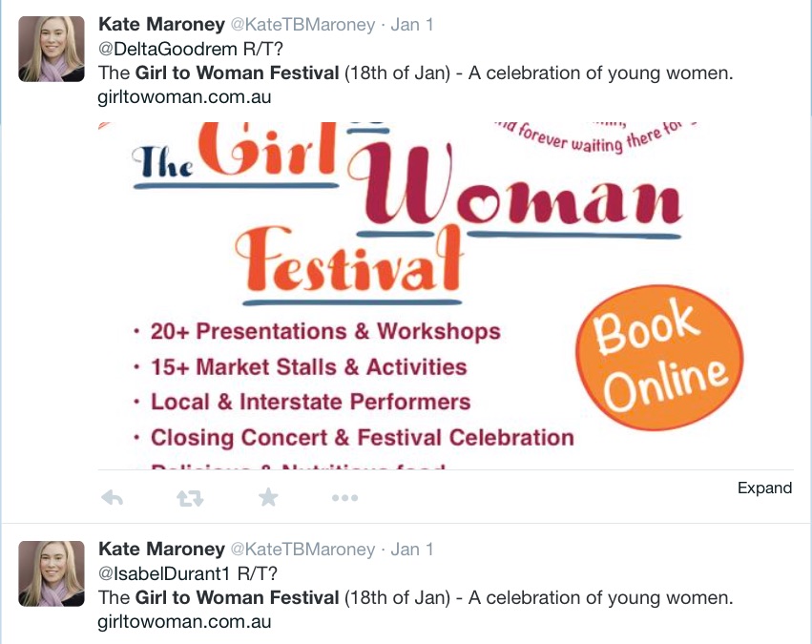
Task: Visit girltowoman.com.au link in first tweet
Action: 185,97
